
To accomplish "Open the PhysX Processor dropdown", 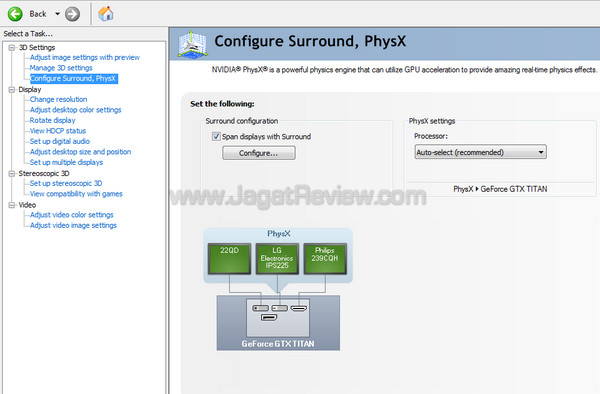I will pos(481,152).
